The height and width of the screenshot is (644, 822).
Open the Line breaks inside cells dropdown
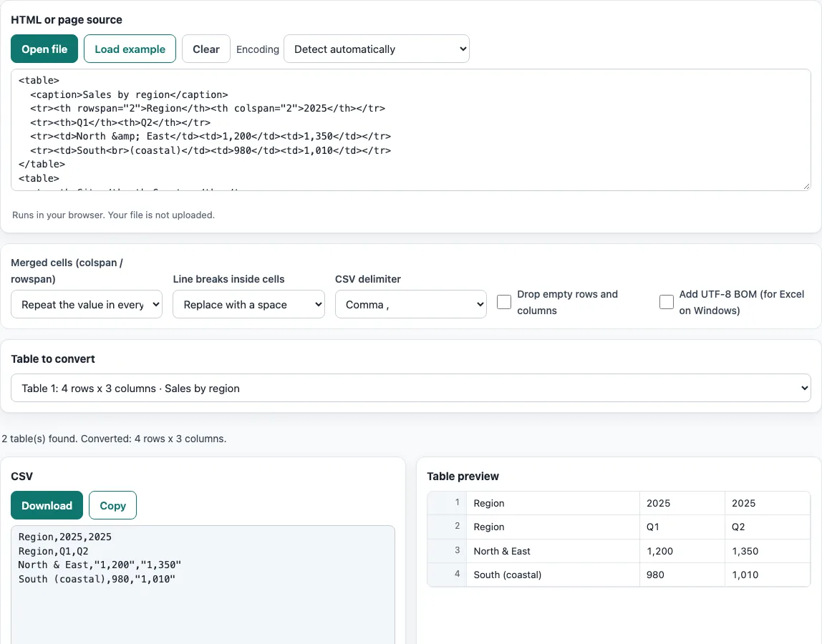[x=248, y=304]
